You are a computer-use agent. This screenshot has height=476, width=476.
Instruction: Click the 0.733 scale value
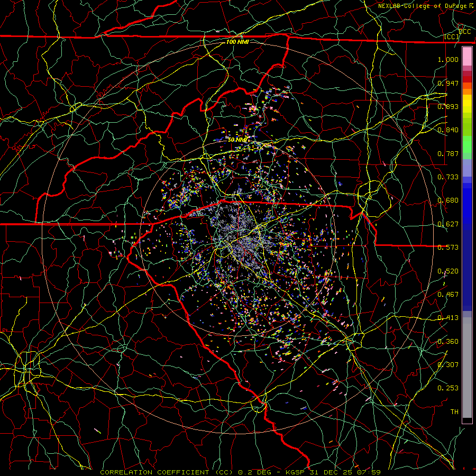pos(448,177)
